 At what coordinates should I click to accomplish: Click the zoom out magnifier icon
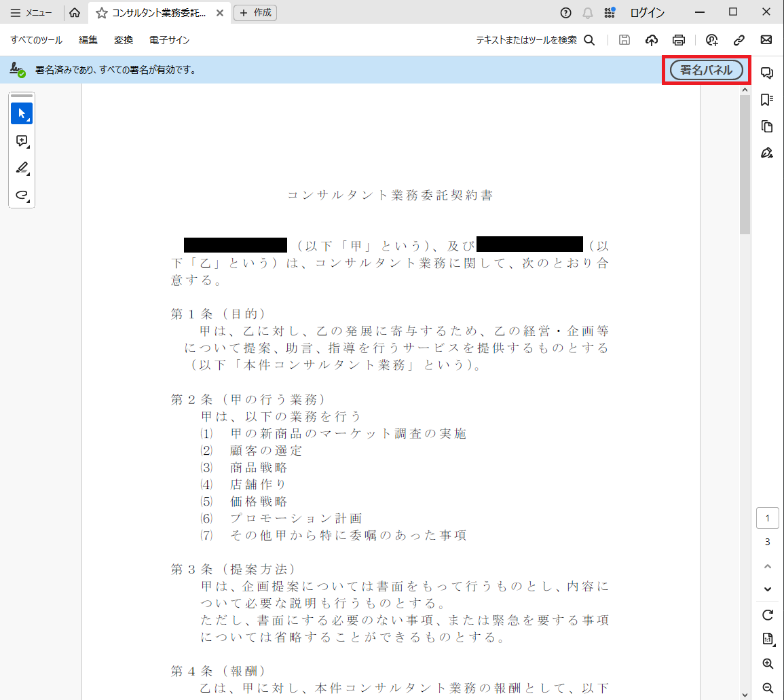(x=768, y=688)
